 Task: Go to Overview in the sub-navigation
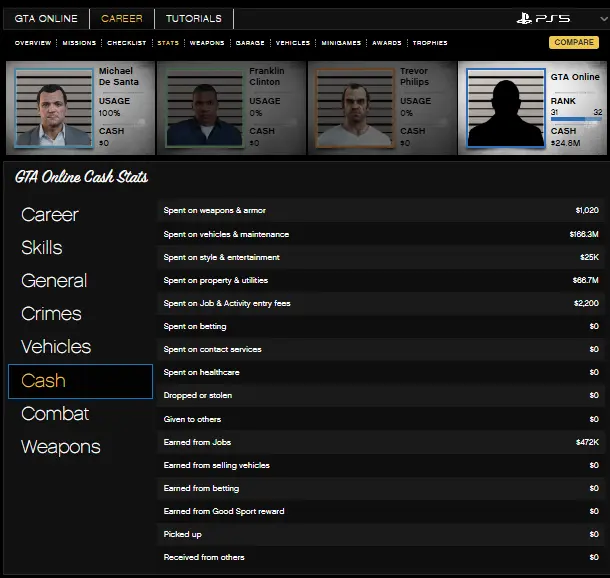pyautogui.click(x=33, y=43)
